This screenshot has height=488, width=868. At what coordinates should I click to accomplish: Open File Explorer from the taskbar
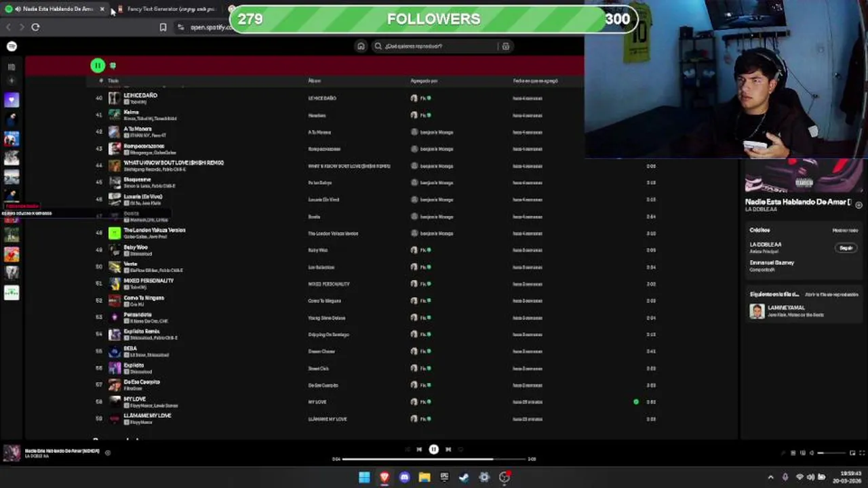[x=425, y=477]
